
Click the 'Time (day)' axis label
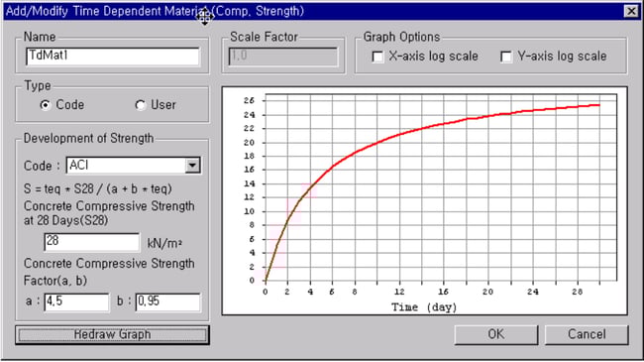point(424,307)
